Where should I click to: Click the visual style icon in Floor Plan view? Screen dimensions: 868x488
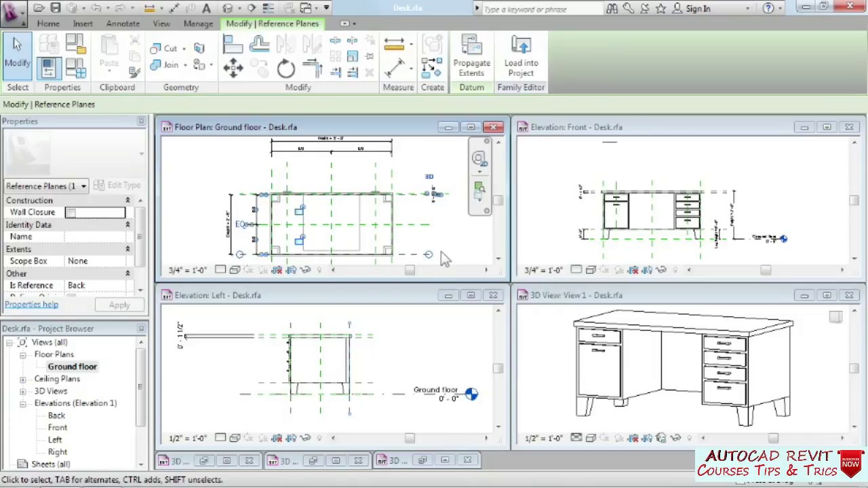pyautogui.click(x=235, y=270)
